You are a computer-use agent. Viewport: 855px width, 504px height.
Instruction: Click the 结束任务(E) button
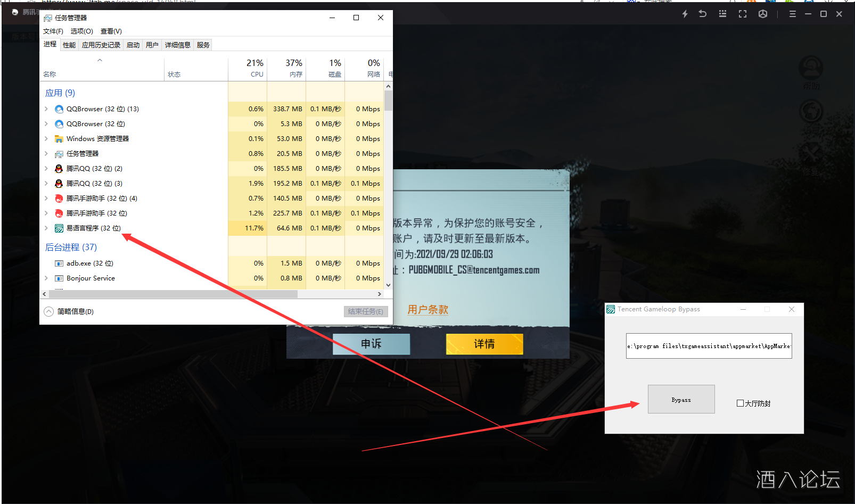pyautogui.click(x=366, y=311)
